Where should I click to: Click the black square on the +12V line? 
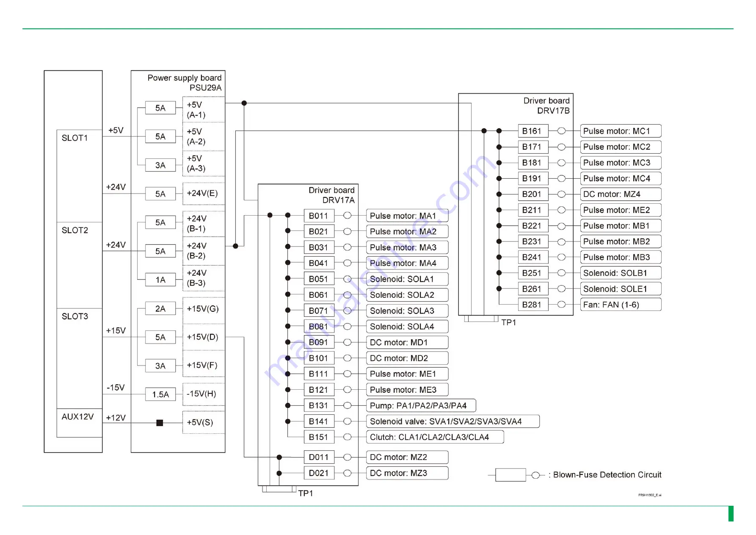pyautogui.click(x=160, y=423)
